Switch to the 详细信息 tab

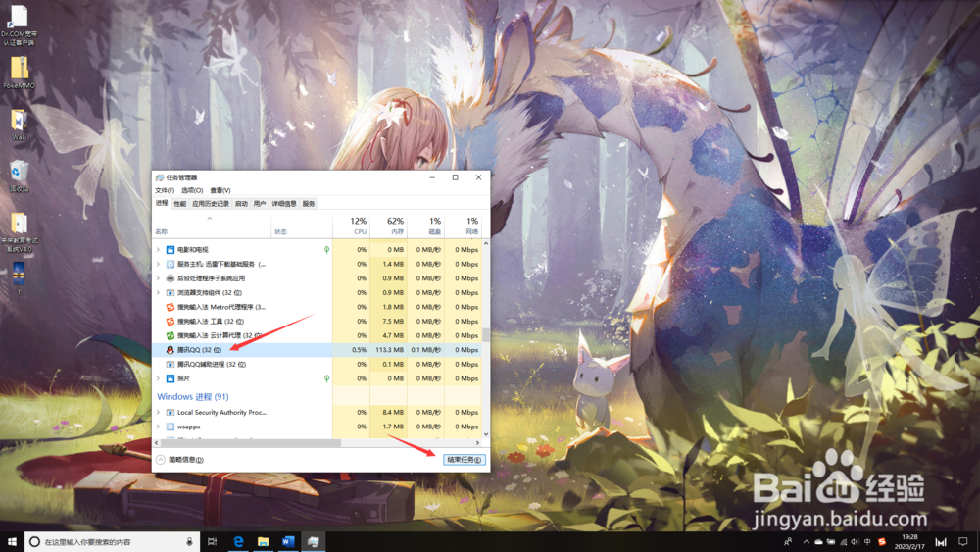pos(284,204)
